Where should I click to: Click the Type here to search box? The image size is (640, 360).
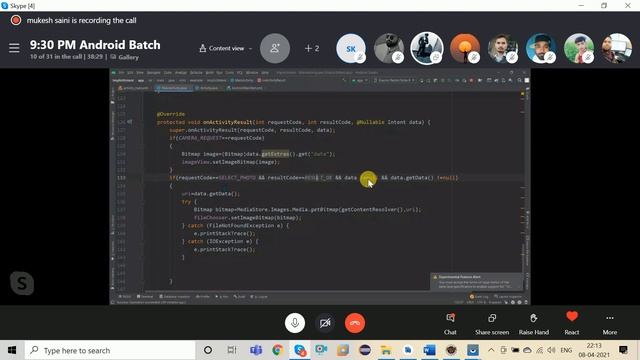tap(110, 350)
